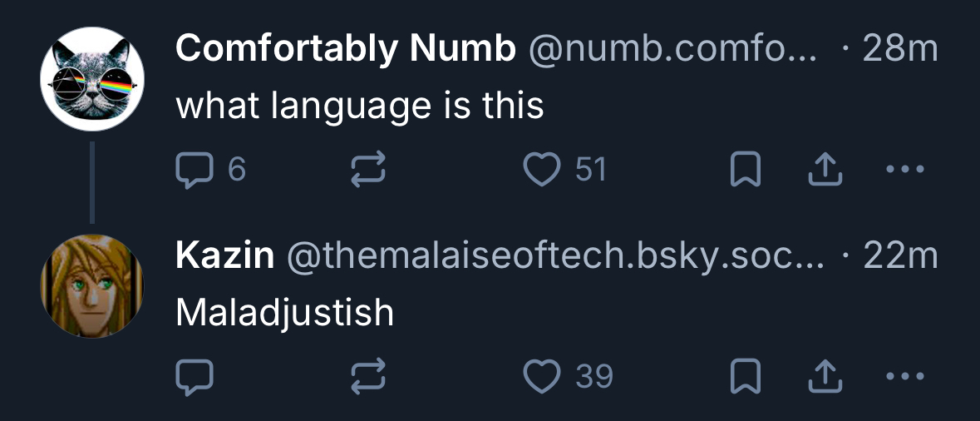Bookmark Comfortably Numb's post
This screenshot has width=980, height=421.
tap(745, 171)
